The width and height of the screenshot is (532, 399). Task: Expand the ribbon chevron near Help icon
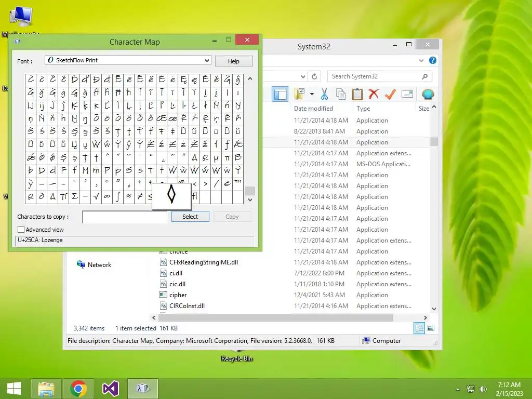tap(421, 60)
